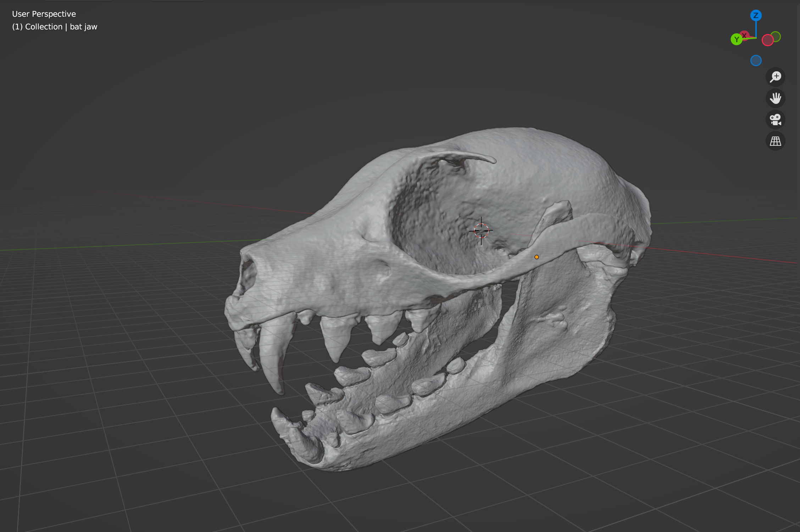
Task: Click the Zoom In viewport icon
Action: coord(775,77)
